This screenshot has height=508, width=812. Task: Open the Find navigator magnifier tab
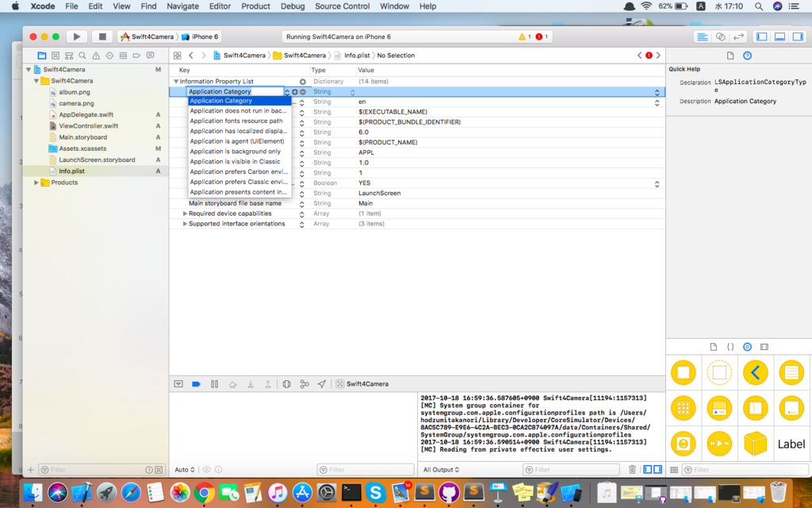pos(82,56)
